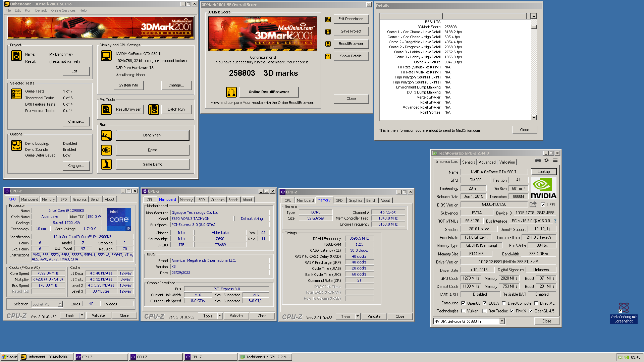Click the BIOS Date value 03/29/2022

[x=220, y=273]
